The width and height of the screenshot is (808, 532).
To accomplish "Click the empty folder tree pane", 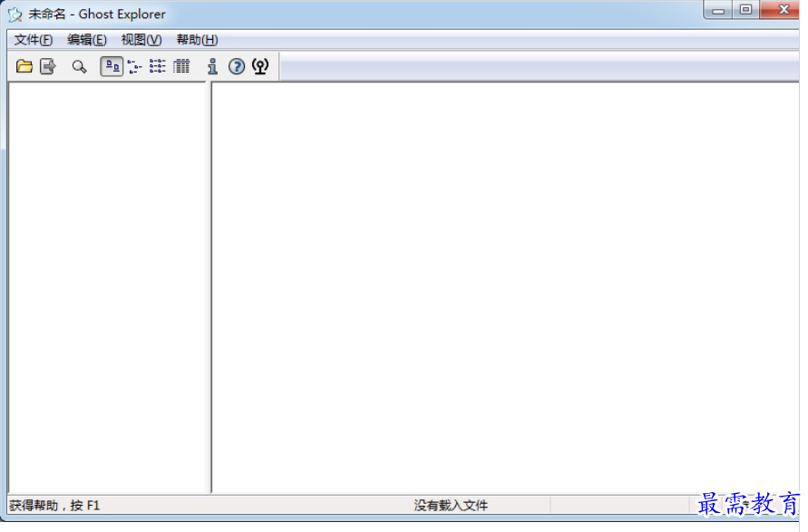I will tap(107, 287).
